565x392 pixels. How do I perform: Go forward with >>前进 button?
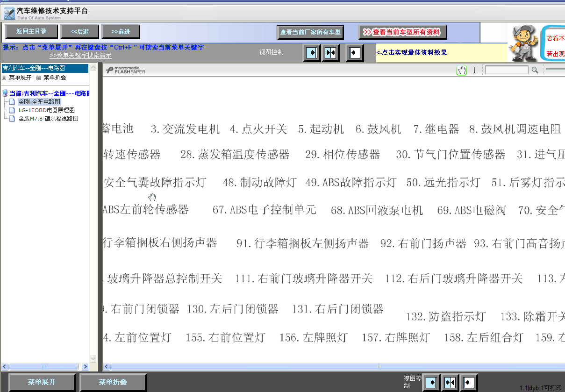pyautogui.click(x=121, y=31)
